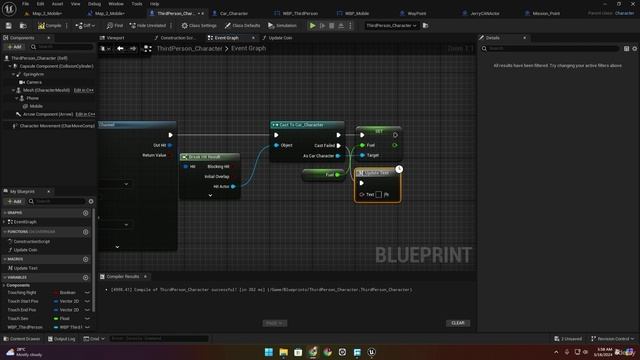Toggle the Text checkbox on Update Text node
Viewport: 640px width, 360px height.
tap(379, 195)
